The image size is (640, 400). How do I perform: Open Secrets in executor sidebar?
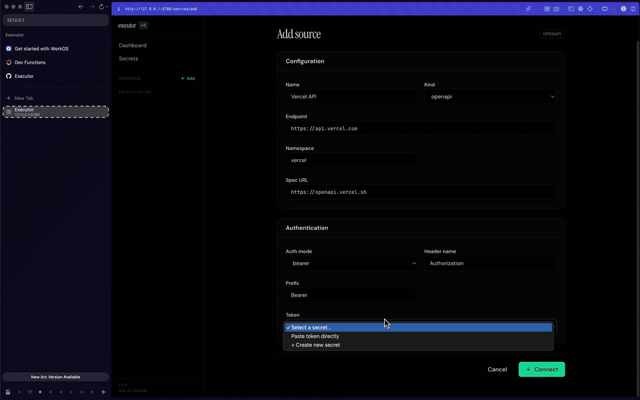pos(128,59)
